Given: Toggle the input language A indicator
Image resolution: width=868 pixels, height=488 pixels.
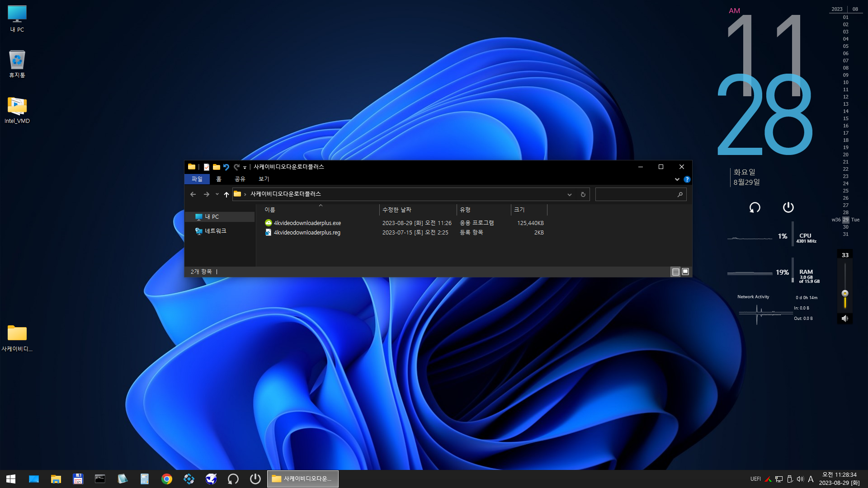Looking at the screenshot, I should [x=811, y=479].
